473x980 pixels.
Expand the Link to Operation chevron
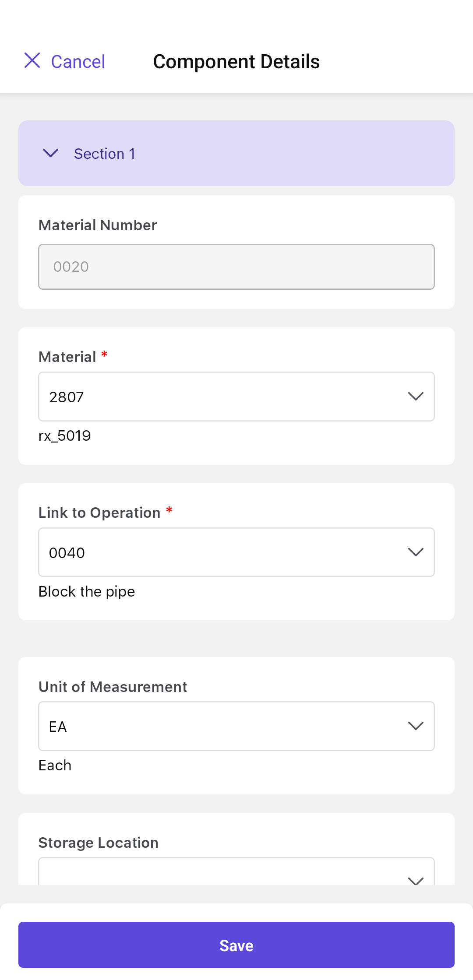pos(415,552)
